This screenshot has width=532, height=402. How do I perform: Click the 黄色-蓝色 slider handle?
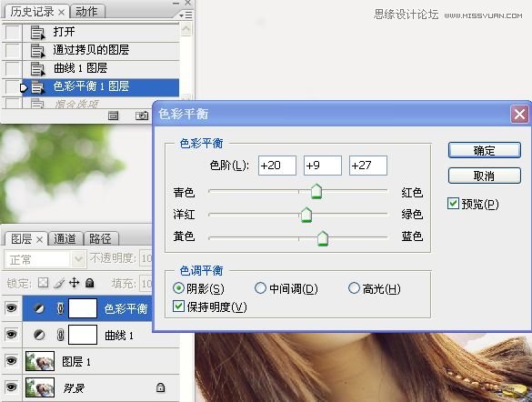pyautogui.click(x=323, y=238)
